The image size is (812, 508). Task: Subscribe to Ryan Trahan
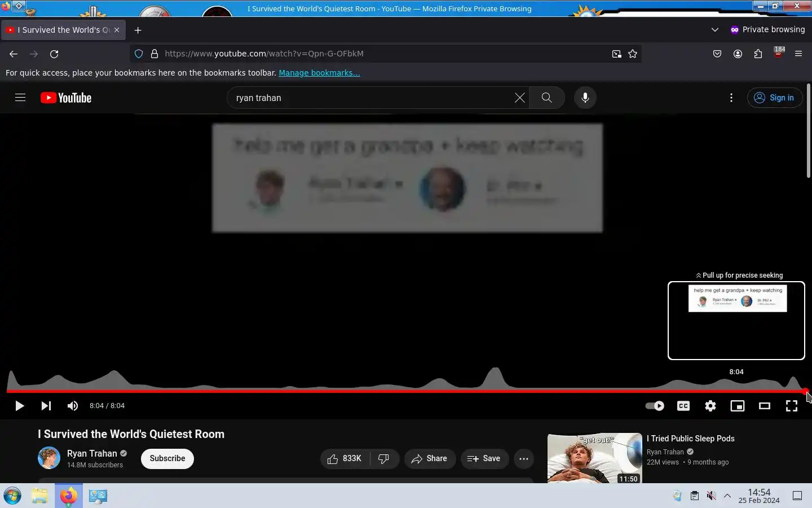coord(167,458)
